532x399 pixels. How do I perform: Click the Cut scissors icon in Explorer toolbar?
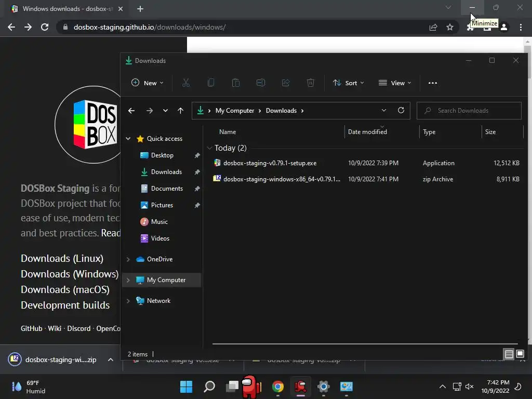pyautogui.click(x=186, y=83)
